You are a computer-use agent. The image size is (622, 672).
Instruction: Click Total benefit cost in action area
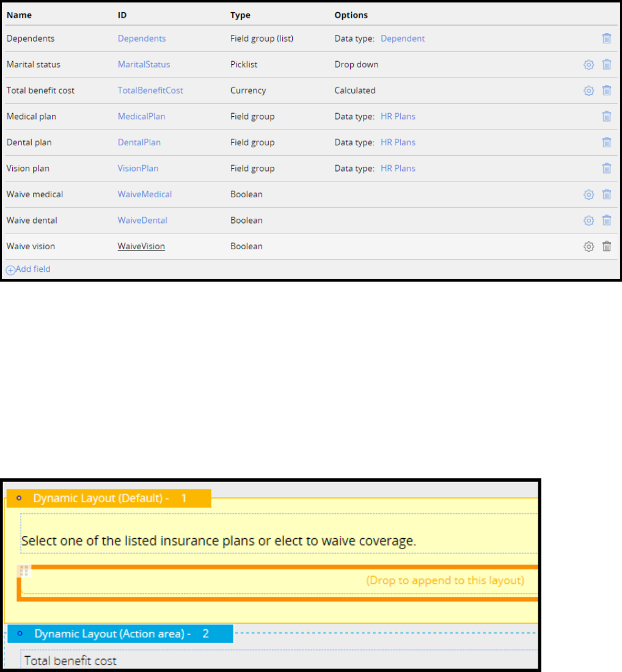coord(70,661)
